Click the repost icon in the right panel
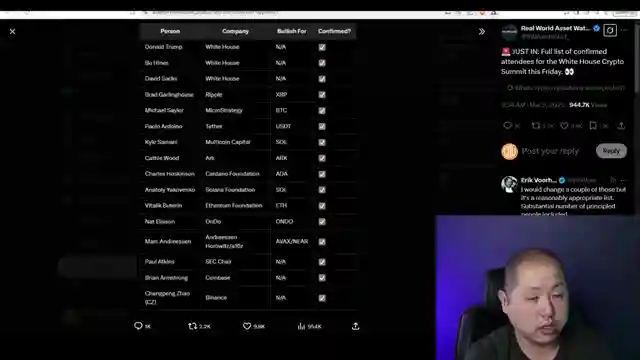Screen dimensions: 640x360 (536, 126)
